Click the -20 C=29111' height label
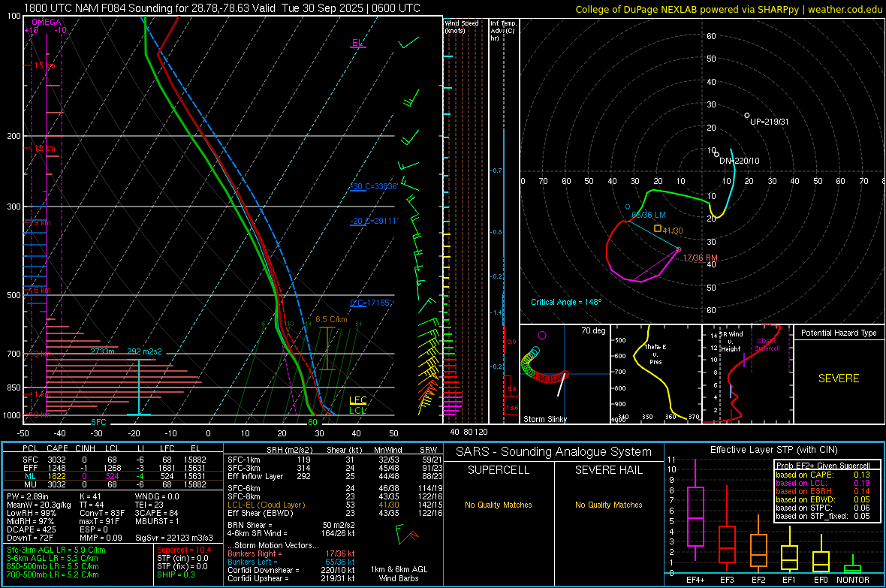Image resolution: width=886 pixels, height=588 pixels. 374,221
